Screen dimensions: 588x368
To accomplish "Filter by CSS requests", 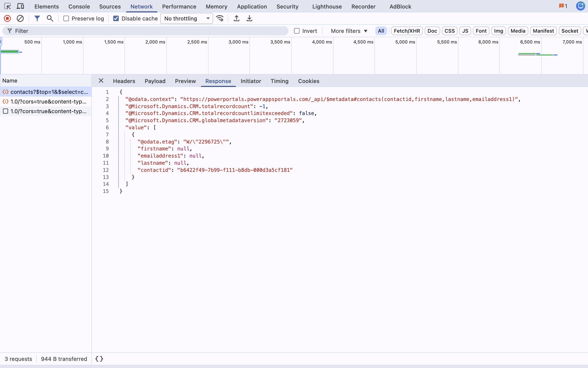I will [449, 31].
